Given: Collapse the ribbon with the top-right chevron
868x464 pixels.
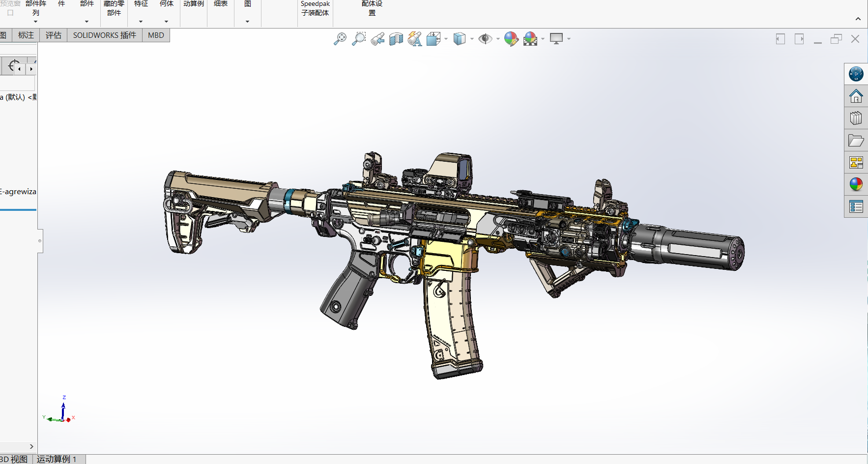Looking at the screenshot, I should pos(858,19).
